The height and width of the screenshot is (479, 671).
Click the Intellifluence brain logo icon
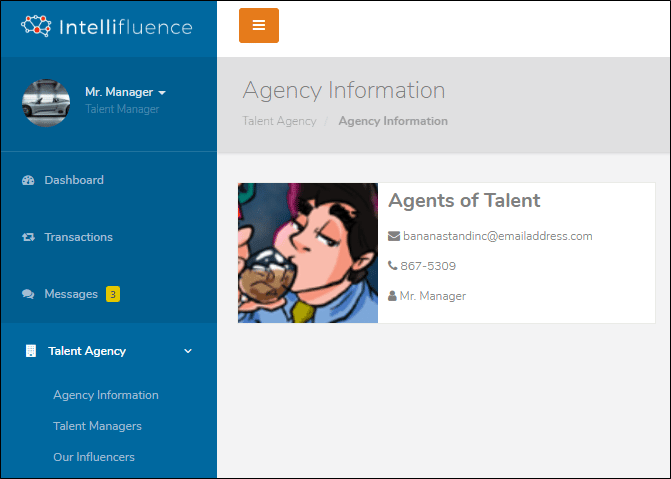pyautogui.click(x=36, y=26)
